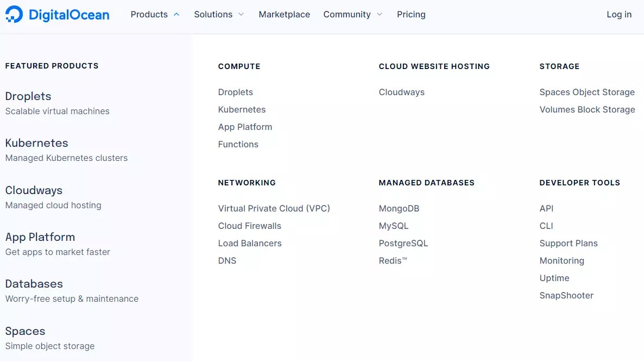This screenshot has width=644, height=361.
Task: Click the Log in link
Action: 618,15
